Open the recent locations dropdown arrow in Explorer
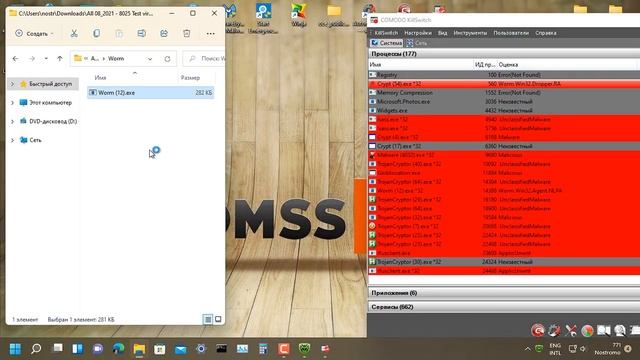Viewport: 640px width, 360px height. 46,59
